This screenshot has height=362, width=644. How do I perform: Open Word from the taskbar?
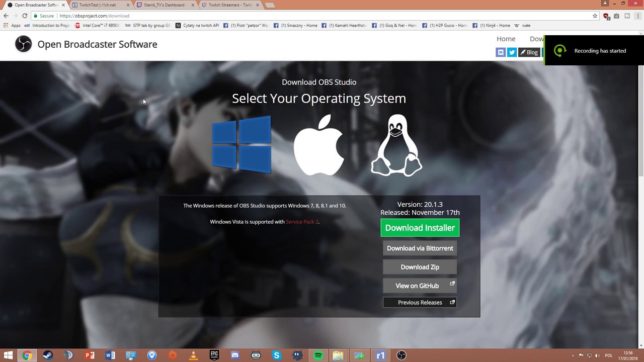coord(110,355)
